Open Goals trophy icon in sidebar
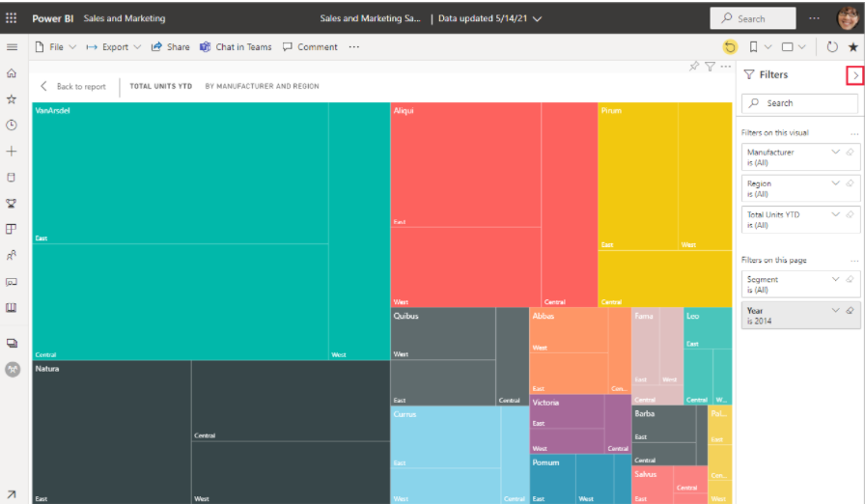 [x=12, y=204]
